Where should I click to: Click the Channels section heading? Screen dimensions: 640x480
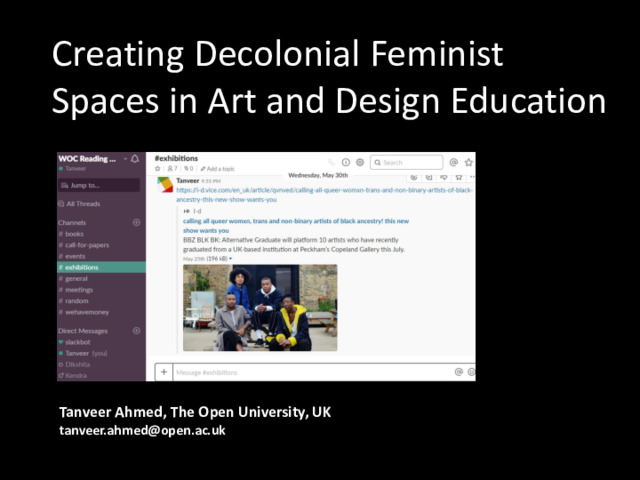[x=72, y=222]
